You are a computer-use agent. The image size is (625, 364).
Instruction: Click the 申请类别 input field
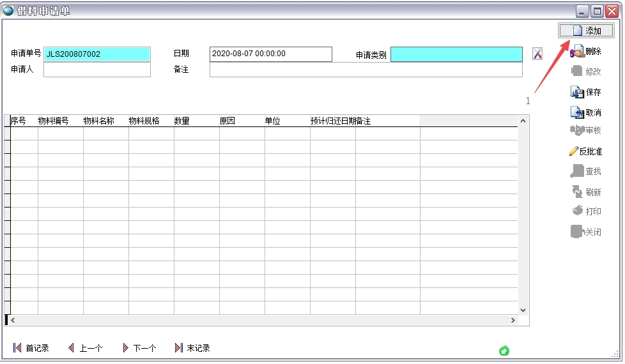[x=456, y=55]
